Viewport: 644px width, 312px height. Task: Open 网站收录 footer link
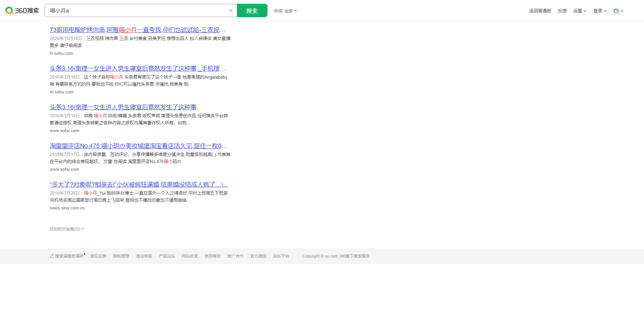tap(190, 256)
